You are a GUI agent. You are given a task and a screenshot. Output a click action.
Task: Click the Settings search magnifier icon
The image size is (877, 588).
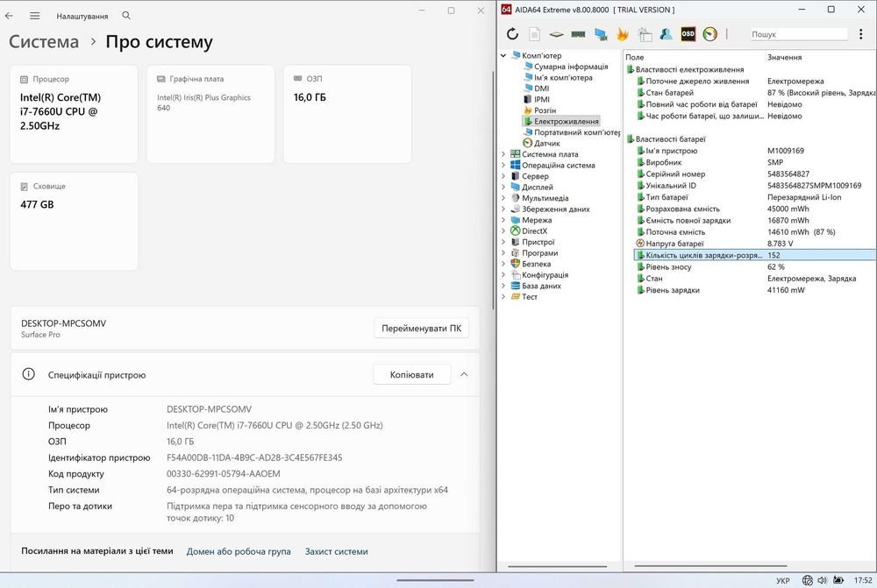[x=126, y=16]
